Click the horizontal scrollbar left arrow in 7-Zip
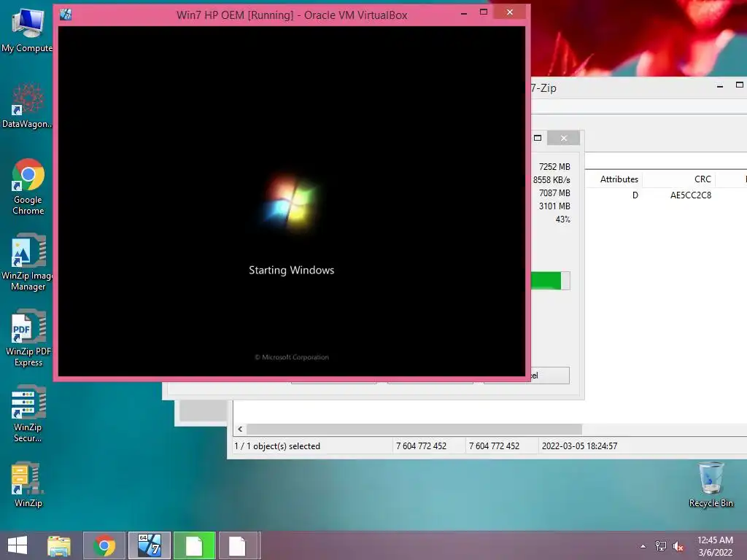 point(240,429)
